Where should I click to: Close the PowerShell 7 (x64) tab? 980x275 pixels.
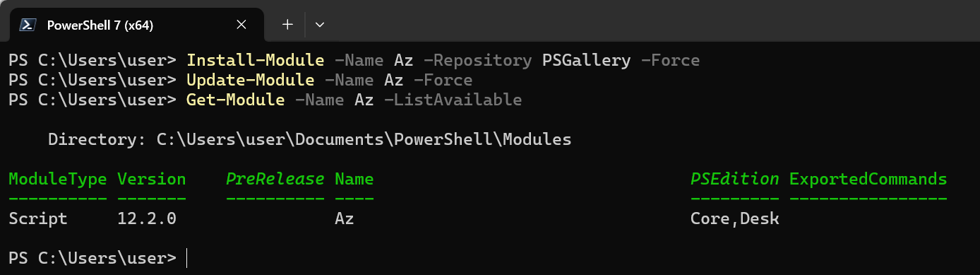click(241, 25)
